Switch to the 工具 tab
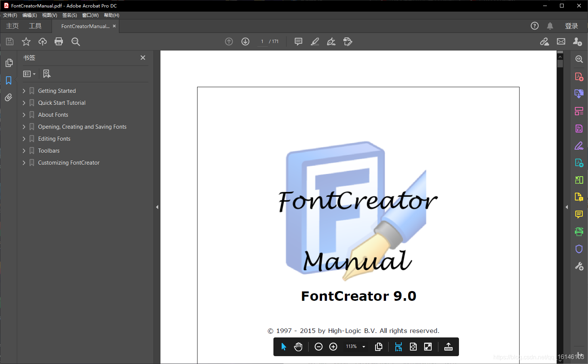The height and width of the screenshot is (364, 588). coord(35,26)
